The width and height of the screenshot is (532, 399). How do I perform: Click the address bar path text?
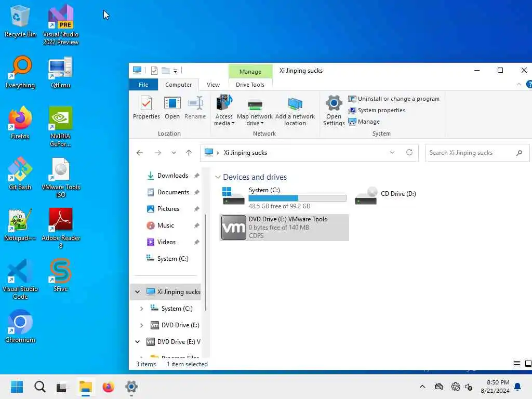(x=245, y=153)
